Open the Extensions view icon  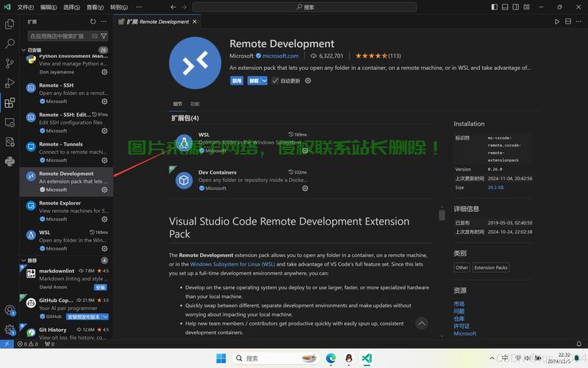tap(10, 102)
